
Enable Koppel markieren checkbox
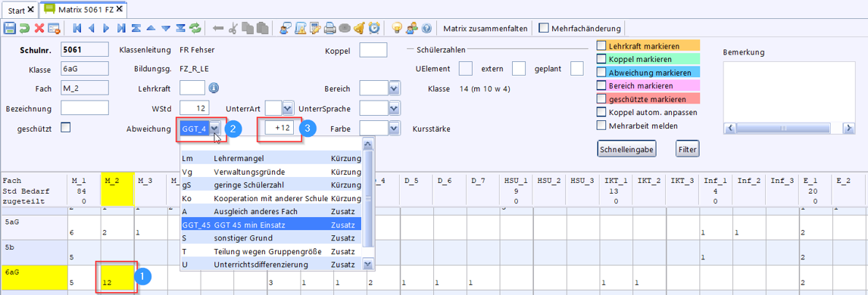coord(601,59)
